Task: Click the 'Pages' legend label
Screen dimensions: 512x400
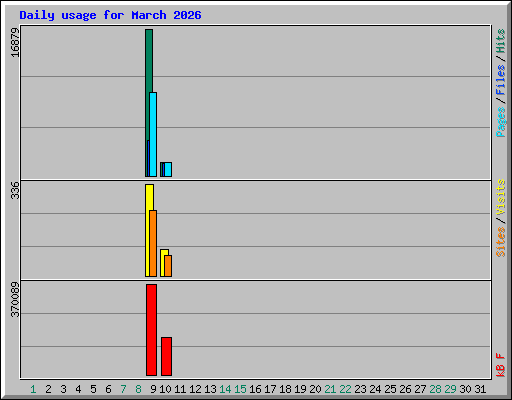Action: click(500, 122)
